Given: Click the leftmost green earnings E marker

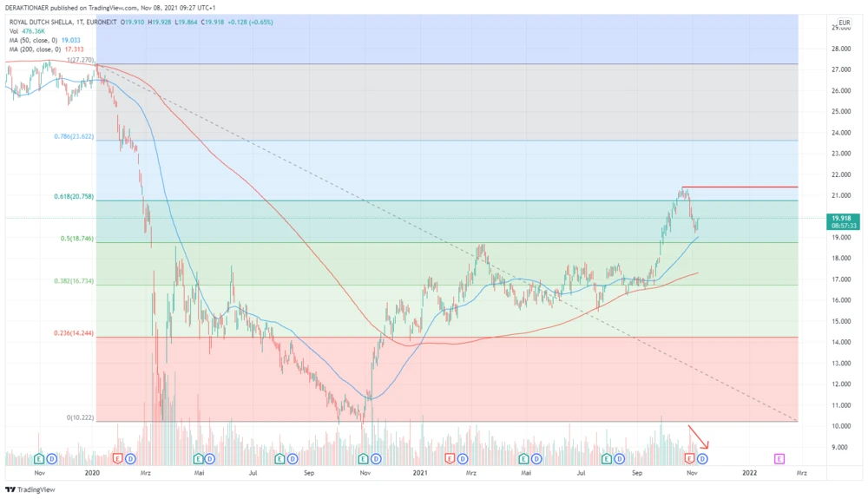Looking at the screenshot, I should coord(39,457).
